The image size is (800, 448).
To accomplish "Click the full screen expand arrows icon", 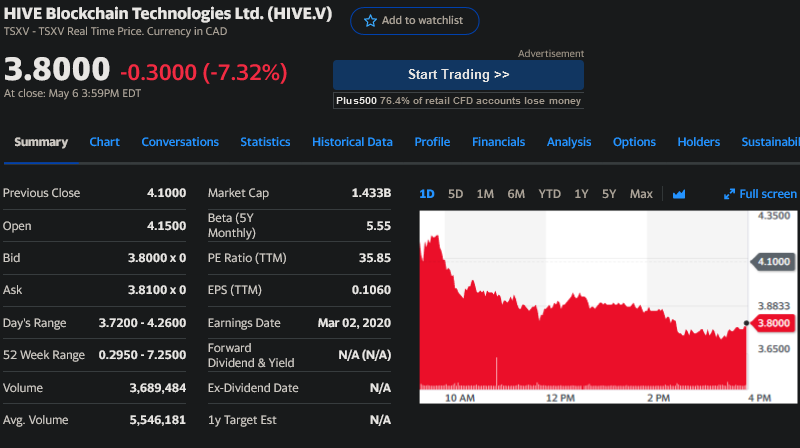I will (729, 194).
